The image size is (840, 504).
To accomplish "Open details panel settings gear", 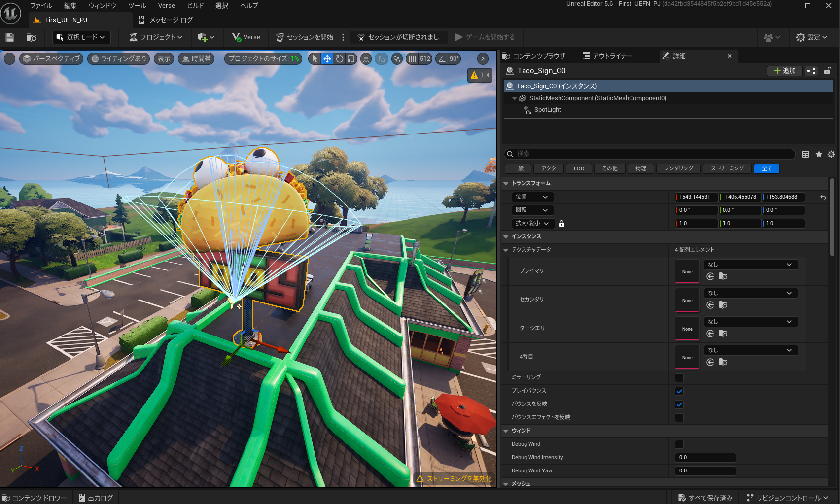I will point(831,154).
